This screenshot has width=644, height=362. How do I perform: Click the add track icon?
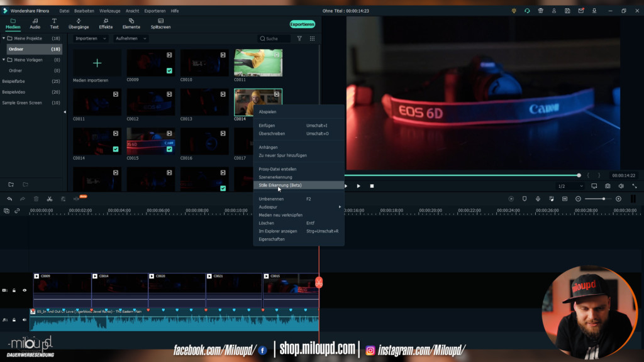click(x=6, y=211)
